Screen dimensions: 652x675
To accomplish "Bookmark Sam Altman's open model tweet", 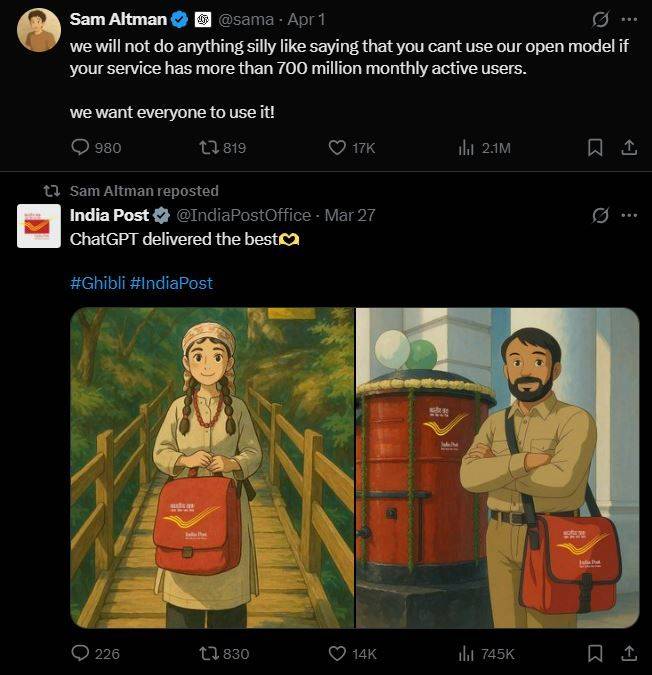I will pyautogui.click(x=594, y=148).
